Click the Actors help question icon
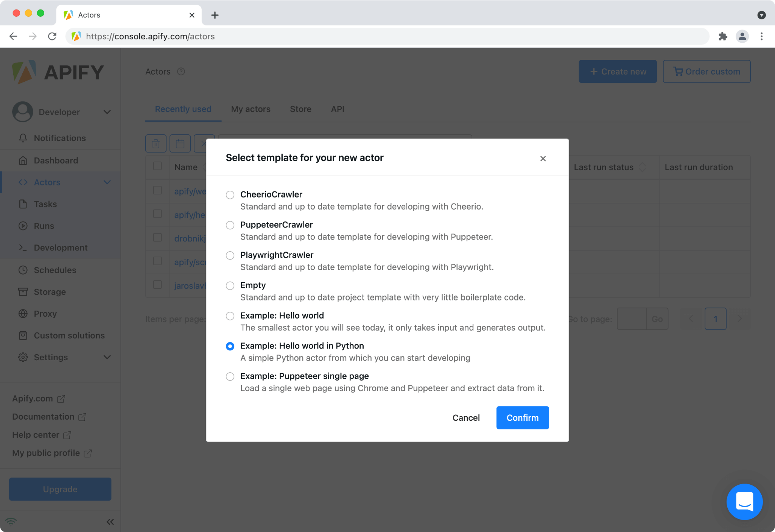Image resolution: width=775 pixels, height=532 pixels. [x=181, y=72]
